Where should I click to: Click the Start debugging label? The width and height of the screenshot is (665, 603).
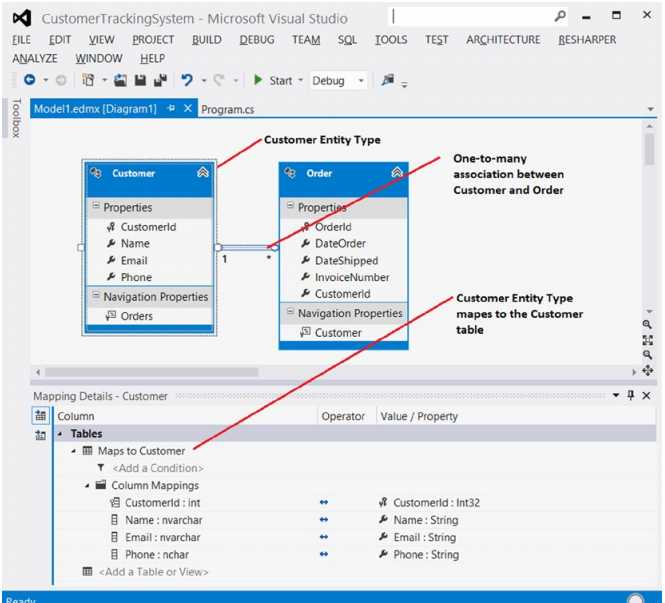tap(281, 81)
